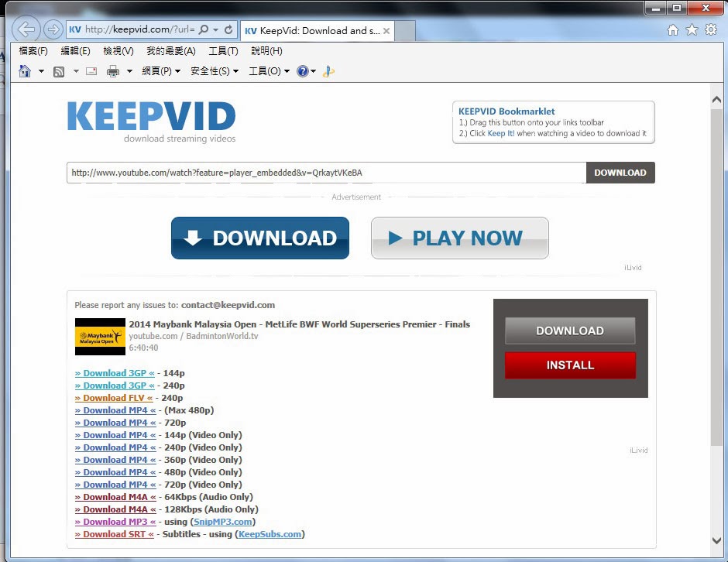This screenshot has height=562, width=728.
Task: Click Download M4A 64Kbps audio link
Action: tap(115, 497)
